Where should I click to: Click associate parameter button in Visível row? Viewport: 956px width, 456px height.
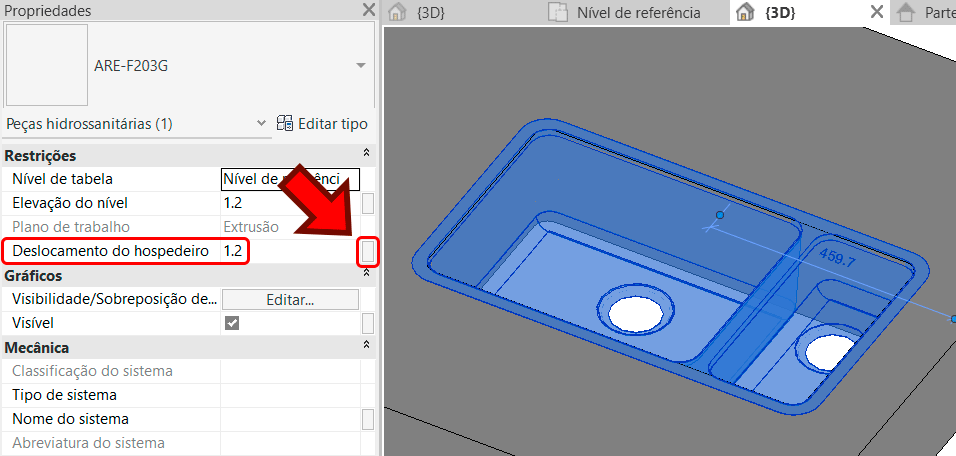click(368, 323)
